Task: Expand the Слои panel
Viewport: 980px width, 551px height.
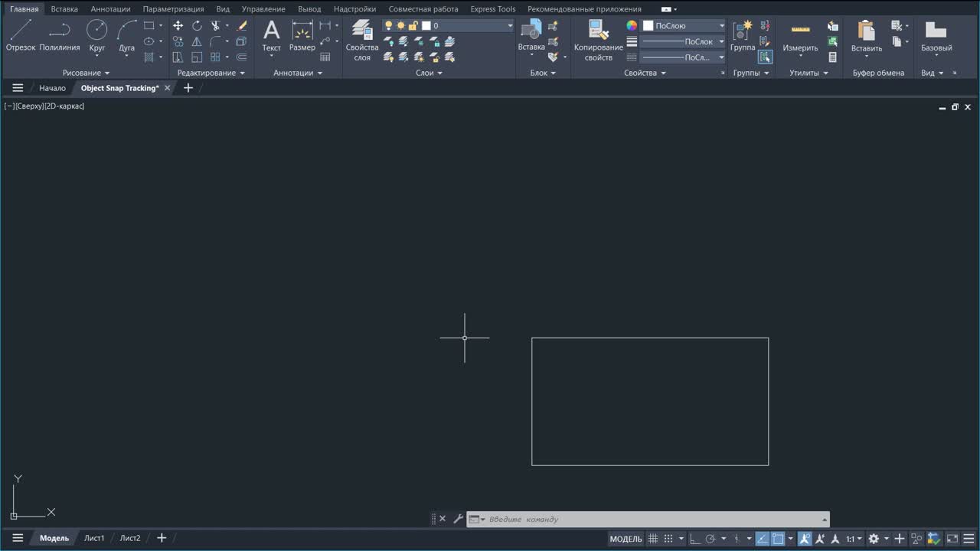Action: 429,73
